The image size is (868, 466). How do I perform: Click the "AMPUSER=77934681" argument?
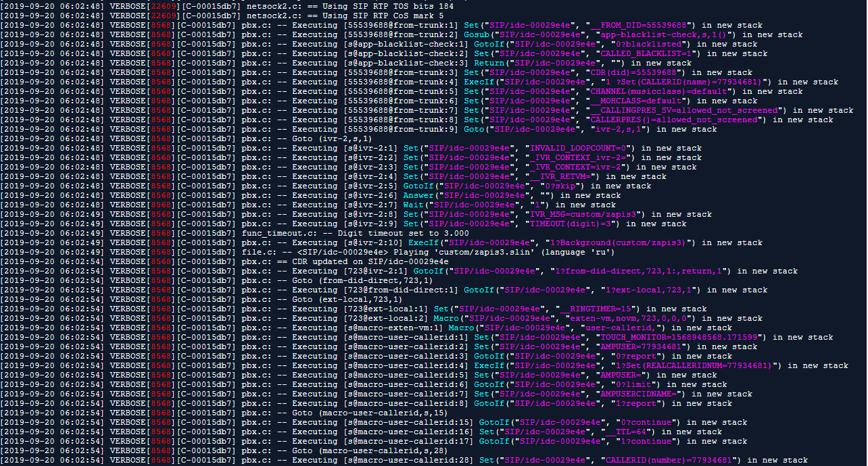click(642, 346)
